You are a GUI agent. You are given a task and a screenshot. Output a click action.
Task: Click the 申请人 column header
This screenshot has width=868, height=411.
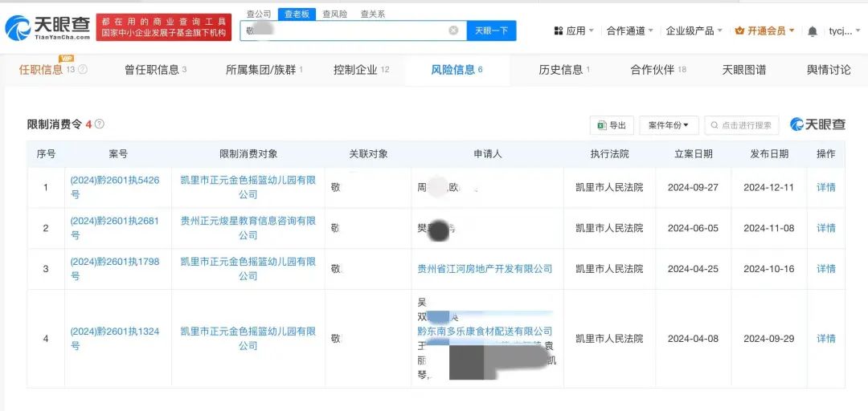click(487, 154)
